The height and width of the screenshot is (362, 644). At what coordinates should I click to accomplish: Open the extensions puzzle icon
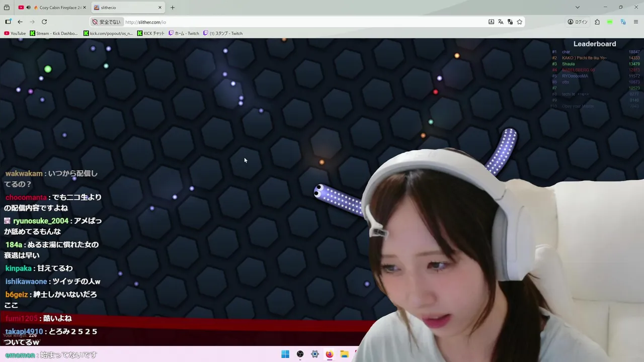(597, 22)
